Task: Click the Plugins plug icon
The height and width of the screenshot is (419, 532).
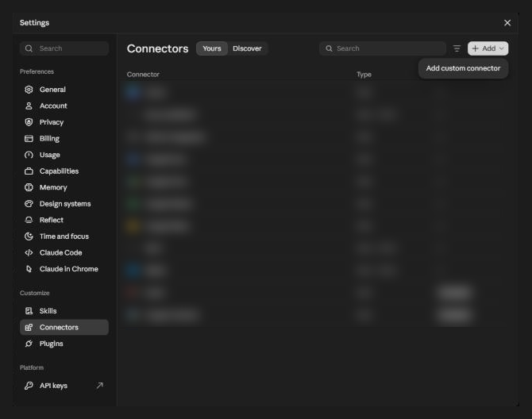Action: (29, 344)
